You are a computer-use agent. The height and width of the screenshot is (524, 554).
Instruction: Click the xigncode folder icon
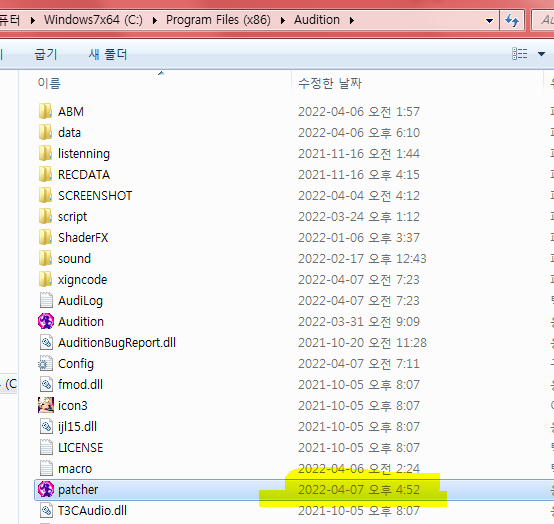(46, 279)
